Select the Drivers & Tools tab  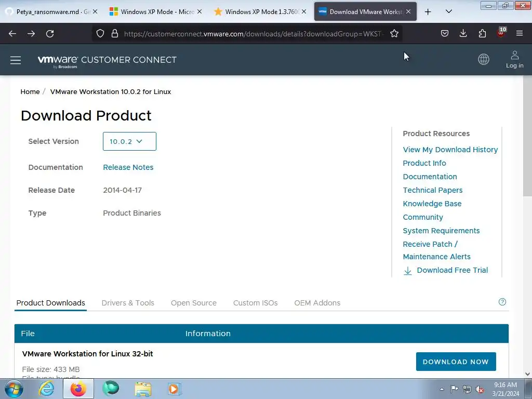coord(128,303)
